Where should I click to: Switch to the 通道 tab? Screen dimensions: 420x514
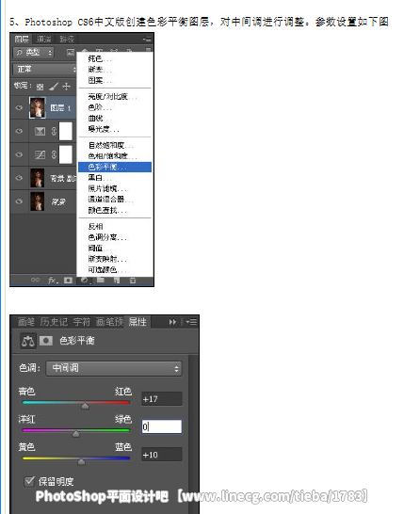click(44, 40)
